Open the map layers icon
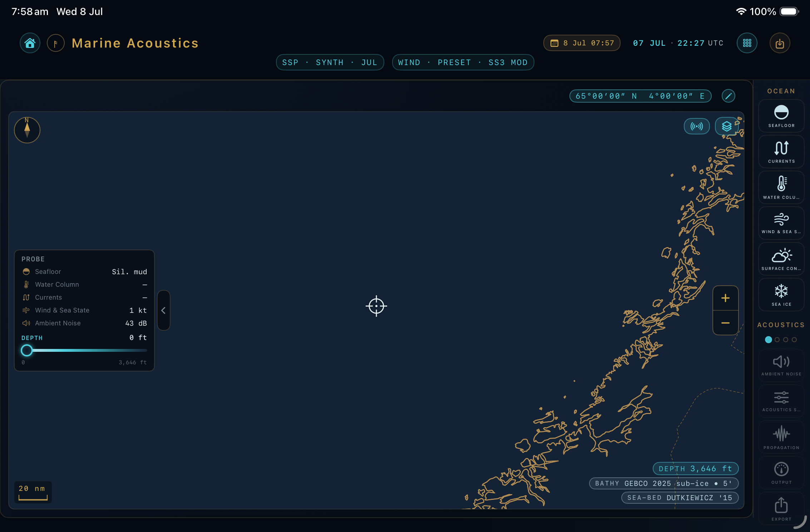 (x=727, y=126)
